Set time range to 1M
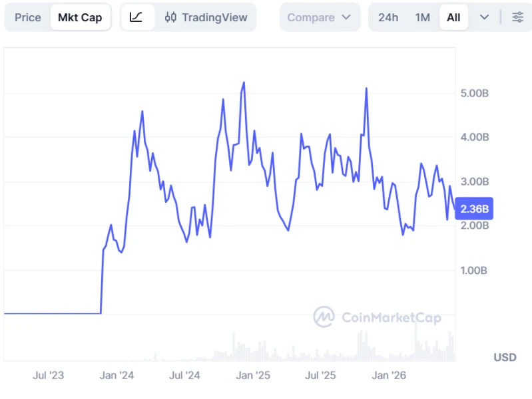Image resolution: width=532 pixels, height=399 pixels. (x=422, y=17)
